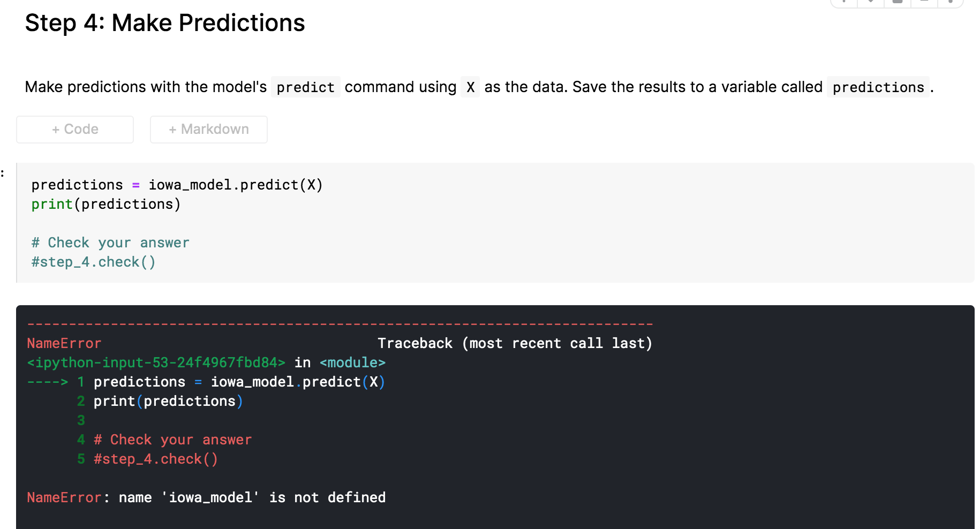Collapse the cell with the minus icon
The width and height of the screenshot is (980, 529).
pos(924,2)
